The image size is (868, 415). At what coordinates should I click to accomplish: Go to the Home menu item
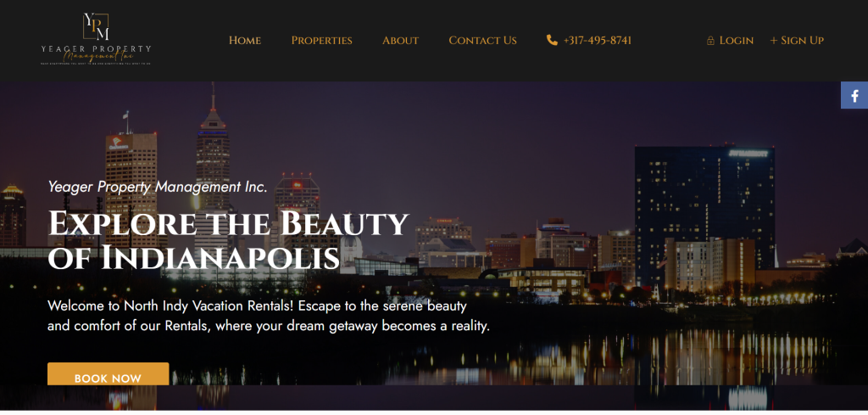[245, 41]
